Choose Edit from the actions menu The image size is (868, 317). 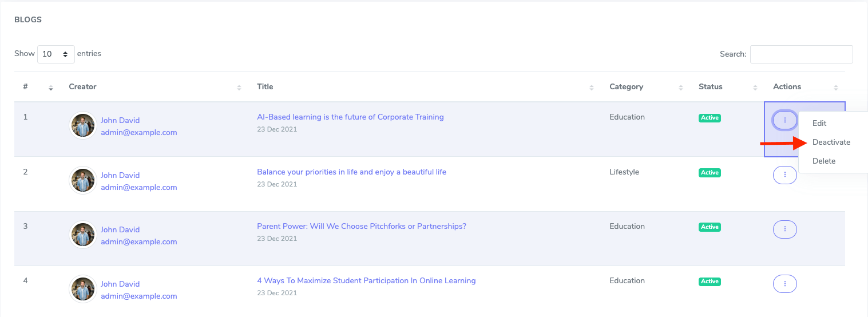click(819, 123)
